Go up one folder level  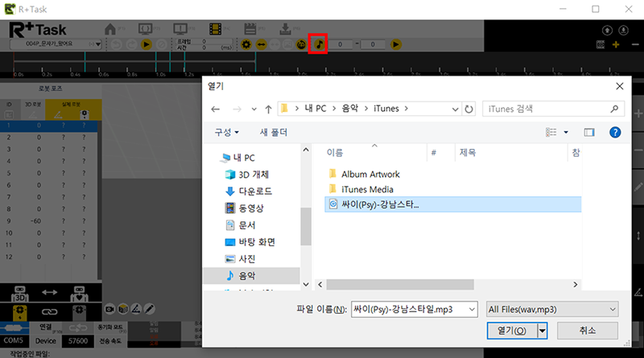[x=267, y=108]
